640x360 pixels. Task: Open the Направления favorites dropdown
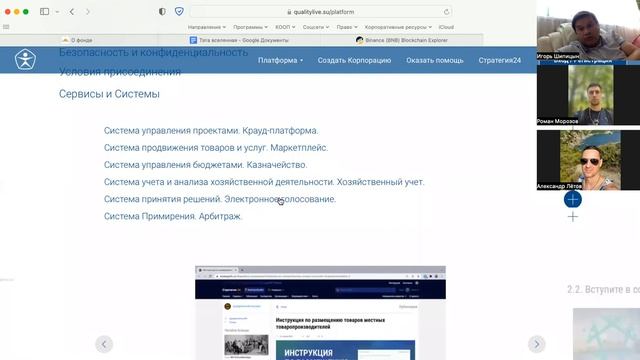pos(207,27)
